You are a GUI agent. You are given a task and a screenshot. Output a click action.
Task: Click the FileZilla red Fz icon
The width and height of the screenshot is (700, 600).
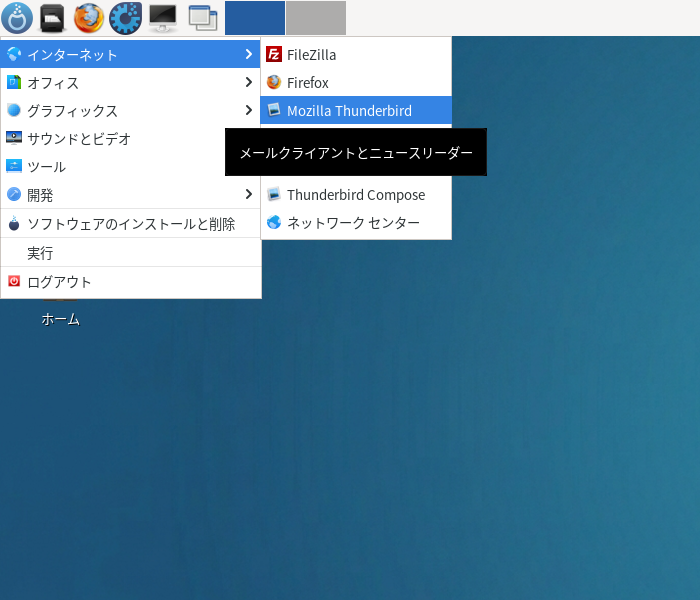(274, 54)
